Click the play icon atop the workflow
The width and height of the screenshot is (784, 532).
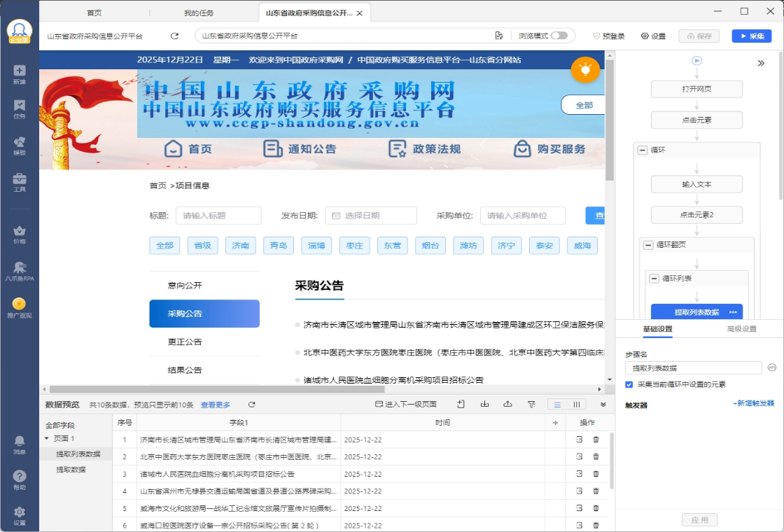(696, 61)
